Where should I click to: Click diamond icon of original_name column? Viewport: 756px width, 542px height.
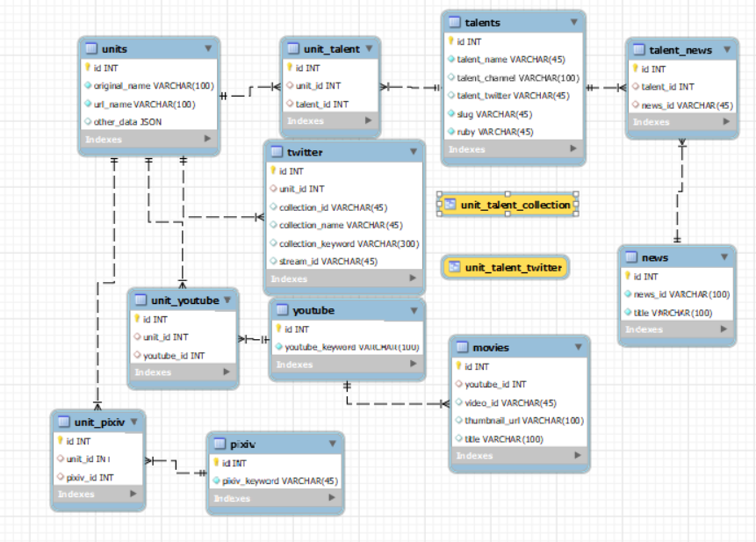(x=88, y=85)
